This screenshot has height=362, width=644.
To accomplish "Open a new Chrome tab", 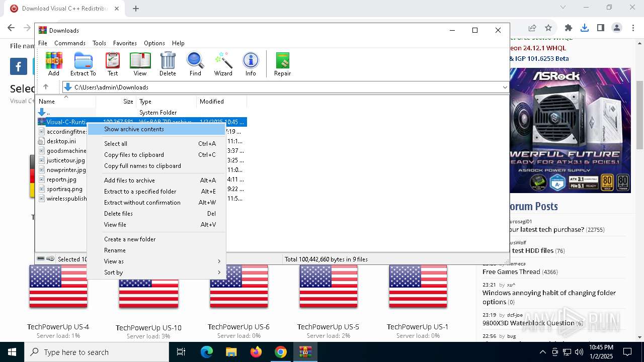I will [136, 8].
